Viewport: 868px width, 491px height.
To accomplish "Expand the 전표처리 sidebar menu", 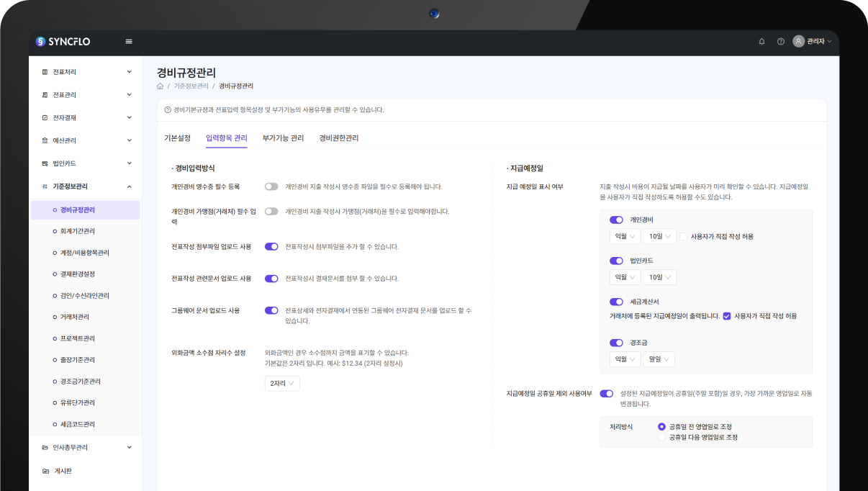I will pyautogui.click(x=129, y=72).
